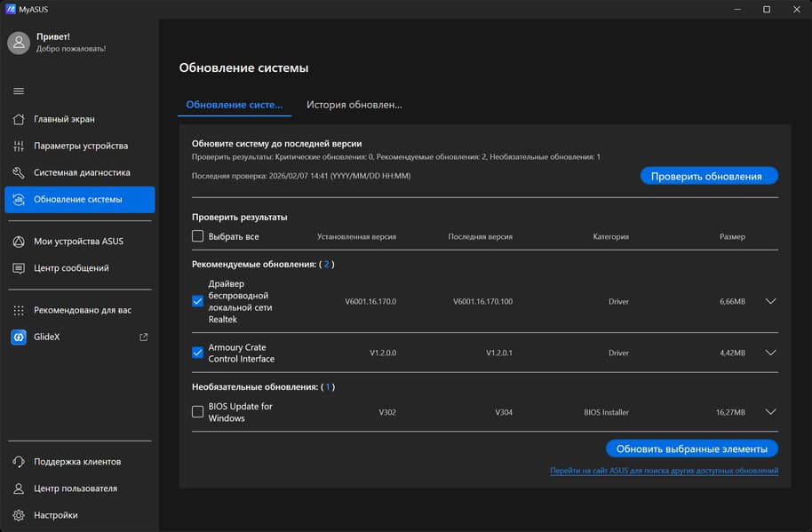Click the hamburger menu icon in sidebar
This screenshot has height=532, width=812.
pyautogui.click(x=19, y=91)
